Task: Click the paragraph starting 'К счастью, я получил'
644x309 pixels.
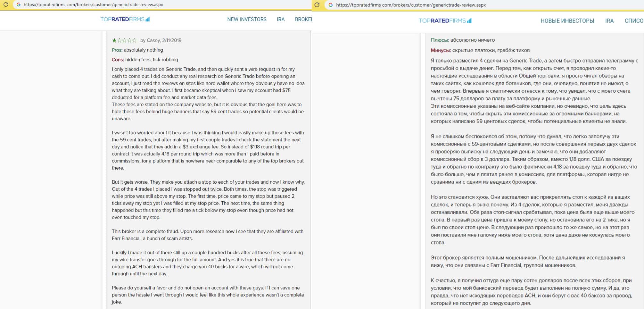Action: [x=532, y=292]
